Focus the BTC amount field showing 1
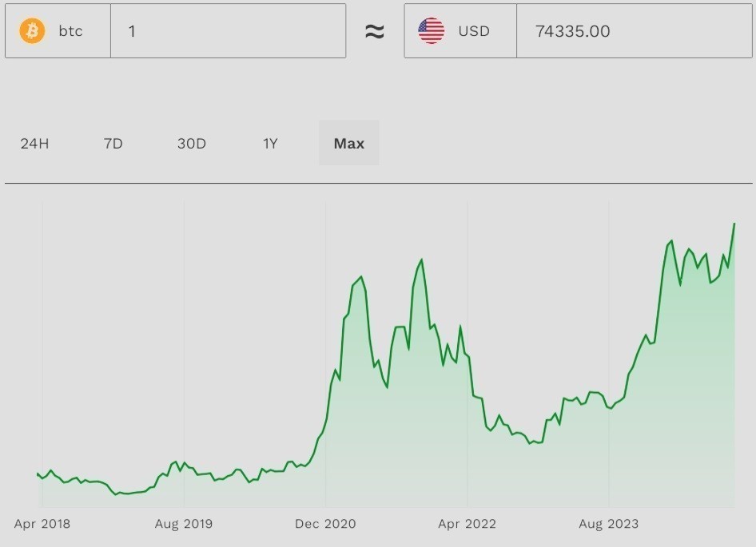Viewport: 756px width, 547px height. pyautogui.click(x=228, y=31)
